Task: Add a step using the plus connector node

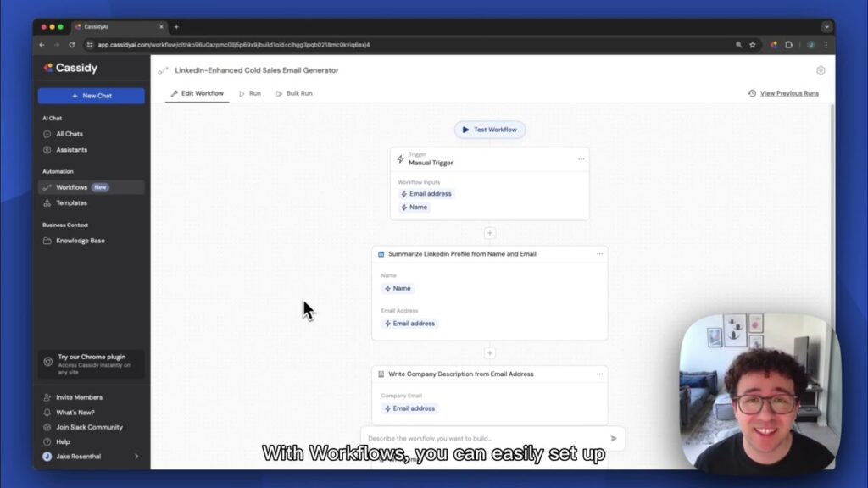Action: tap(490, 233)
